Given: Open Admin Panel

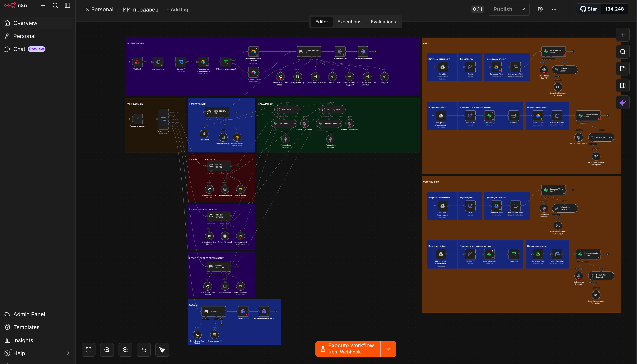Looking at the screenshot, I should [x=37, y=314].
